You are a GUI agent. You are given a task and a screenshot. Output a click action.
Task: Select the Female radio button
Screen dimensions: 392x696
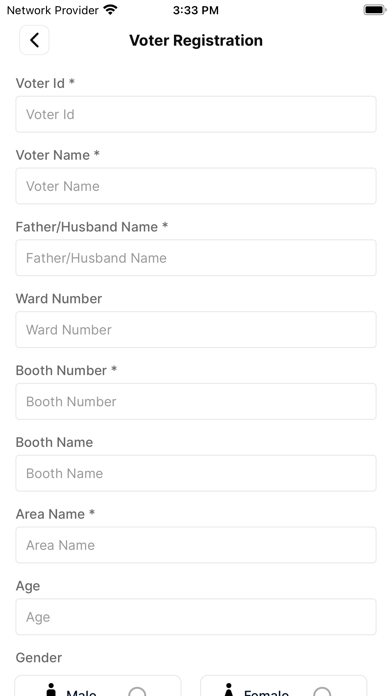322,692
